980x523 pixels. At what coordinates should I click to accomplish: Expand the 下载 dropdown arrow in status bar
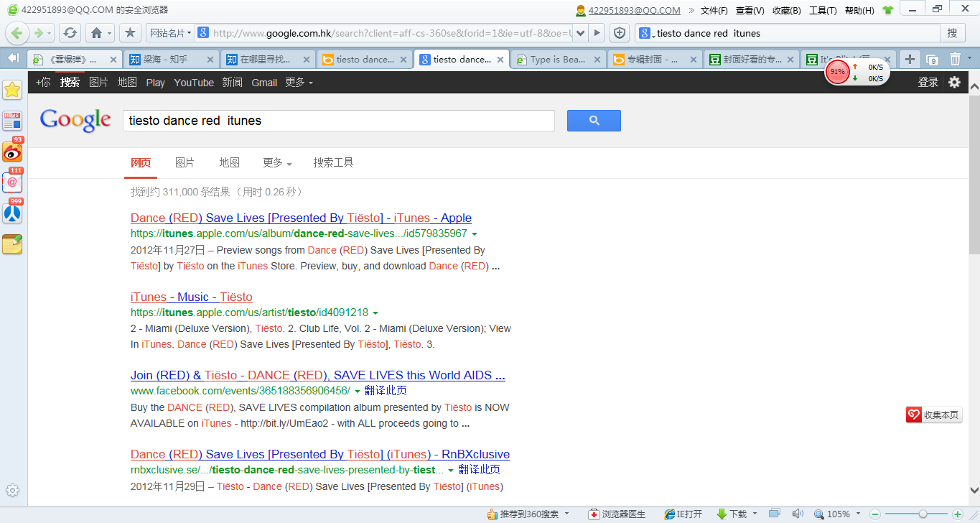pos(754,514)
